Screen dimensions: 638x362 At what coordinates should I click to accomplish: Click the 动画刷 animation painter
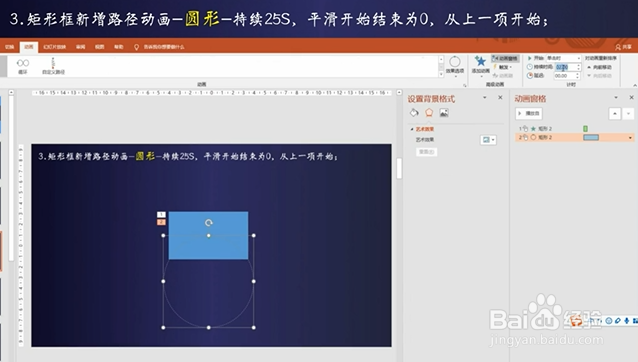(x=503, y=75)
